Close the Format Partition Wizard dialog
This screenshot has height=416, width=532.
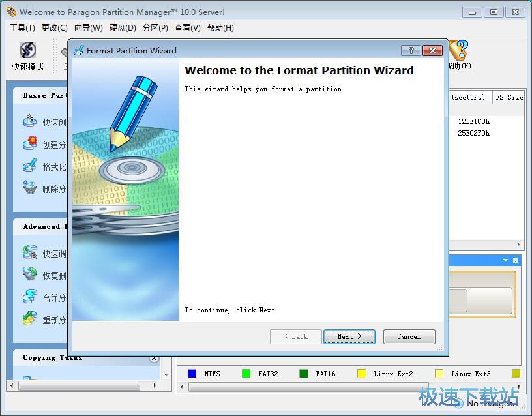[x=432, y=51]
